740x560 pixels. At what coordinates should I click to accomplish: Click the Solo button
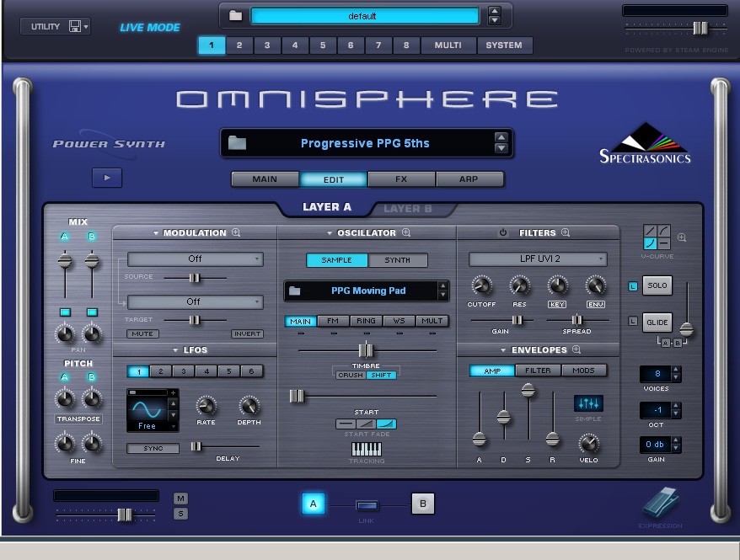[657, 285]
